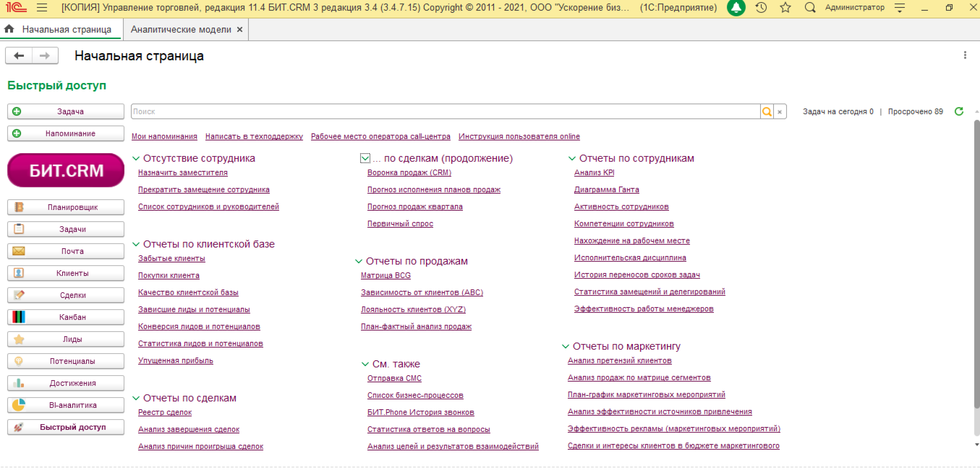
Task: Collapse 'Отчеты по сотрудникам' section
Action: click(572, 158)
